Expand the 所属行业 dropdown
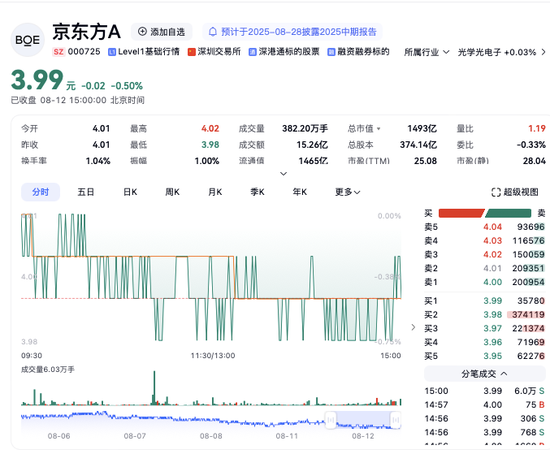The height and width of the screenshot is (454, 550). pos(427,52)
